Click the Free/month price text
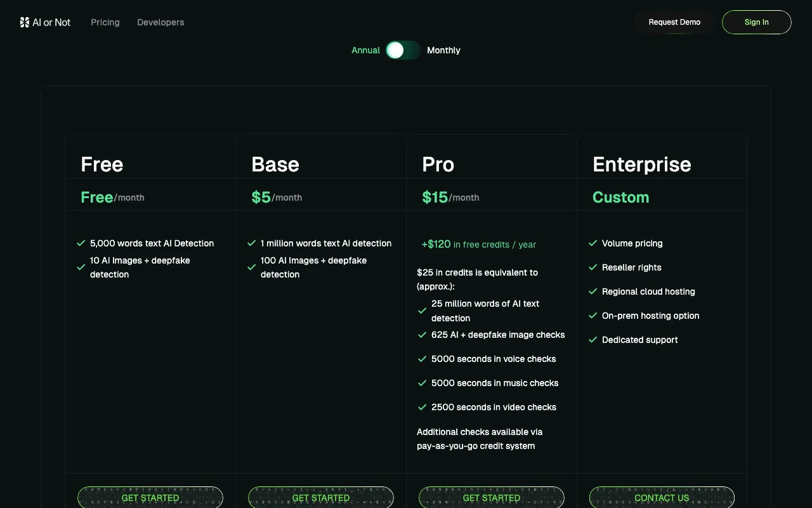The image size is (812, 508). (x=113, y=197)
